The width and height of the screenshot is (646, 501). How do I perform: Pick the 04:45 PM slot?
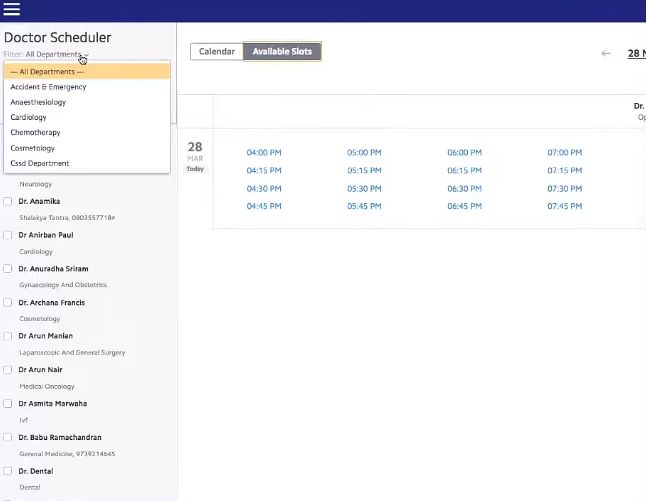[x=264, y=206]
